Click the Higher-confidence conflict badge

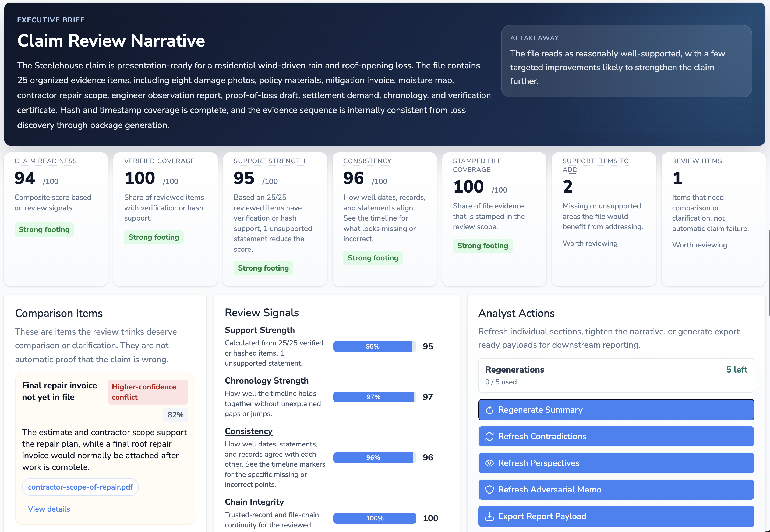[148, 392]
